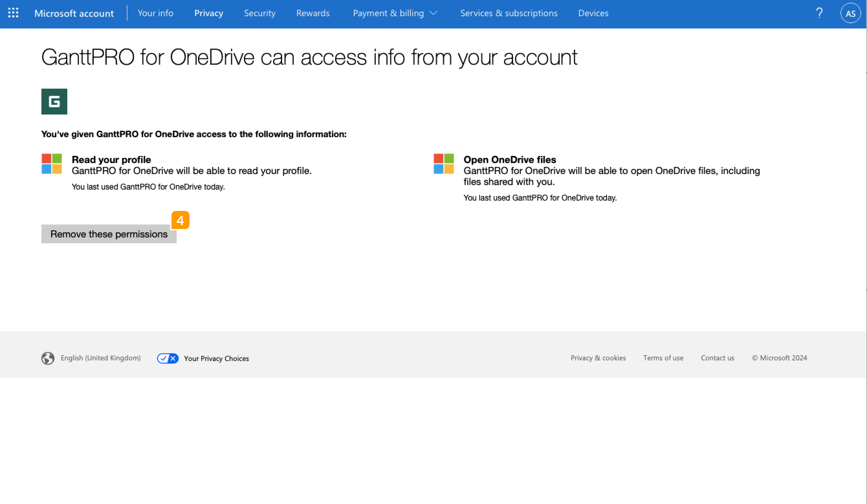The height and width of the screenshot is (504, 867).
Task: Click the Read your profile heading
Action: (x=111, y=159)
